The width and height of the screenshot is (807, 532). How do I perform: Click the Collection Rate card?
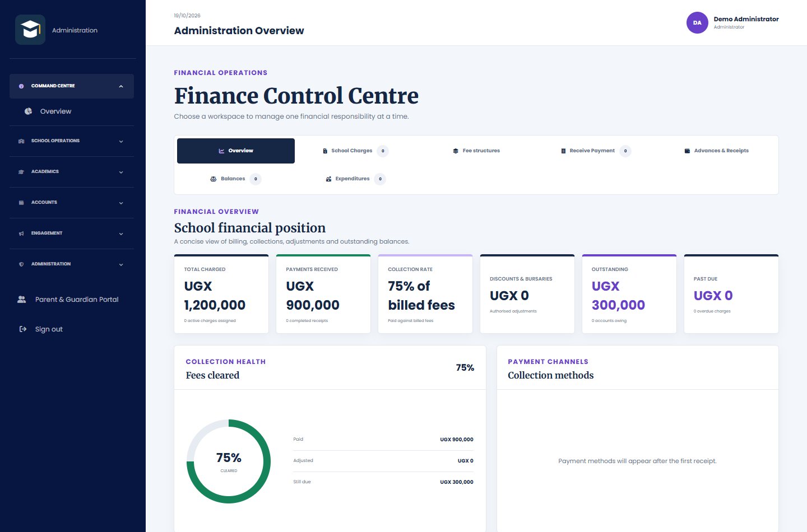click(425, 294)
